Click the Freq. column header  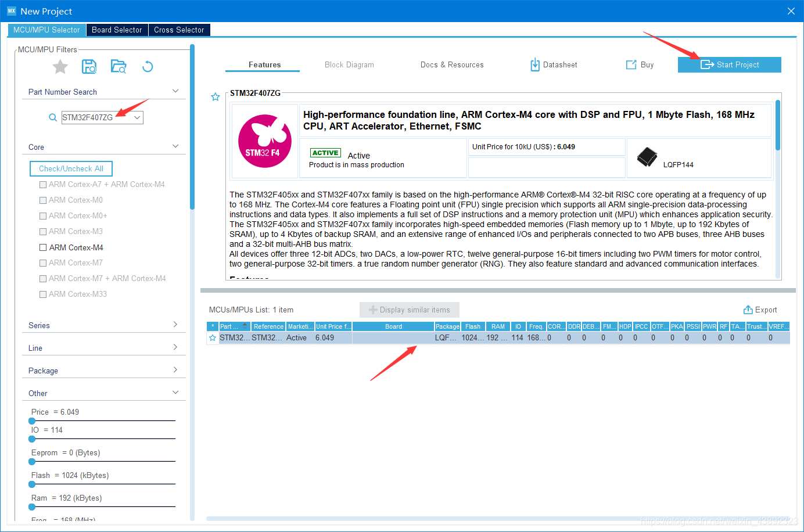536,326
